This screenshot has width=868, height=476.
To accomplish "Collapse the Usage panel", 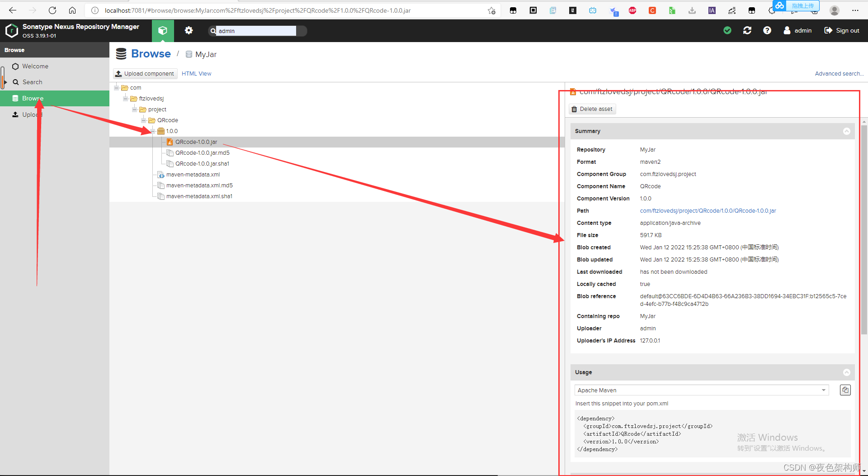I will (x=846, y=372).
